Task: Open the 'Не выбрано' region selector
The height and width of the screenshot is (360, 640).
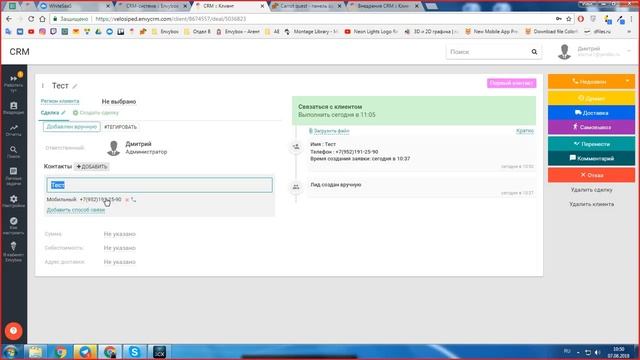Action: point(119,102)
